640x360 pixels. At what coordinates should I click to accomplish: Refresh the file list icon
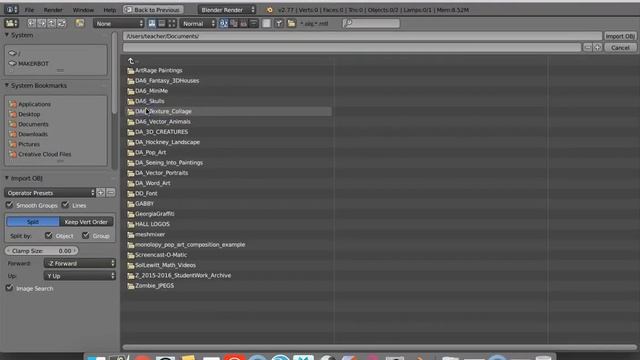(62, 23)
